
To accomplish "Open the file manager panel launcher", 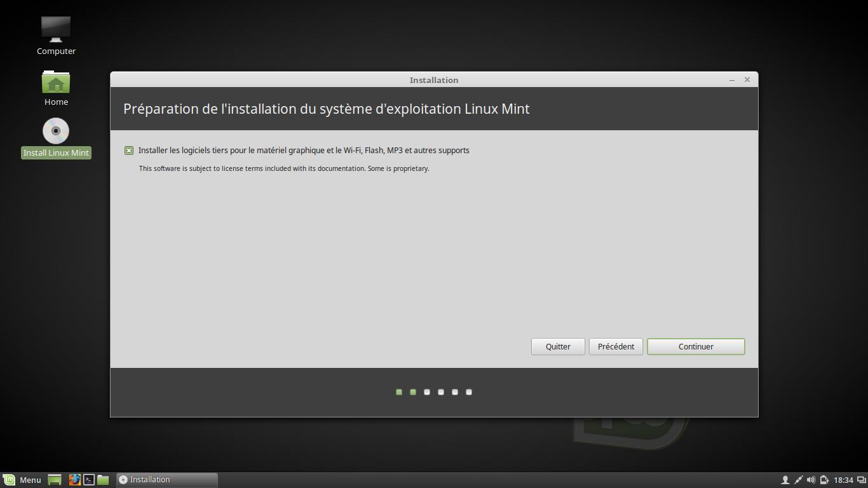I will pos(103,480).
